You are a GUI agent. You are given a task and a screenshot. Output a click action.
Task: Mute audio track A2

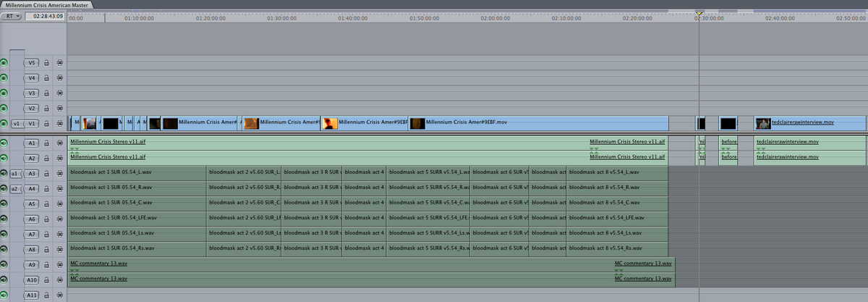click(x=4, y=159)
